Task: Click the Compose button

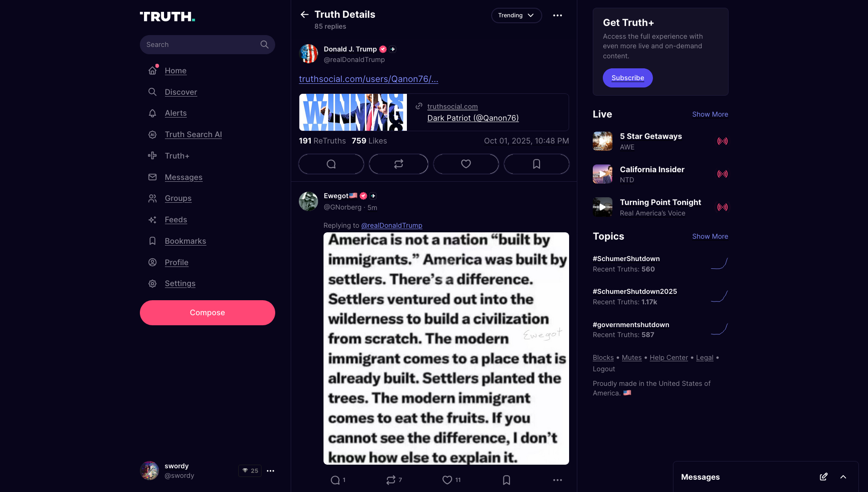Action: pos(207,313)
